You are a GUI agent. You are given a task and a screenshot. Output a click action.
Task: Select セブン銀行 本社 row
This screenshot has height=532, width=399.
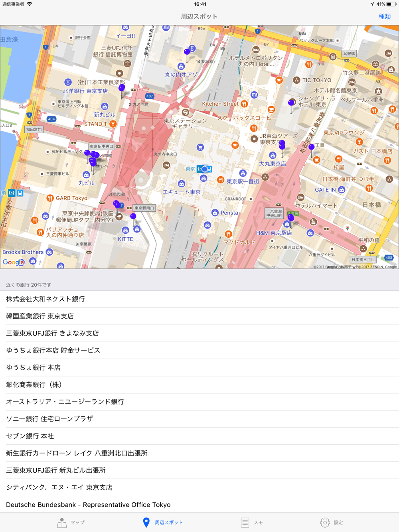pos(199,436)
